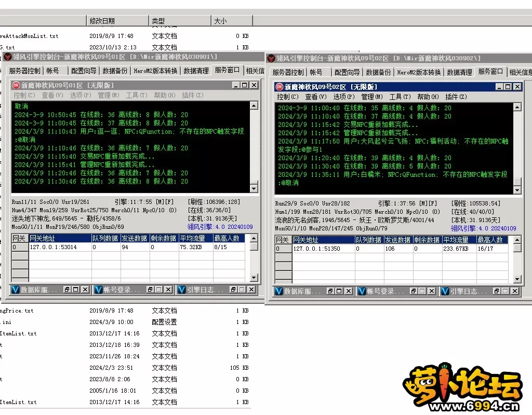Viewport: 532px width, 415px height.
Task: Open 查看(V) menu in 01区 window
Action: pyautogui.click(x=52, y=96)
